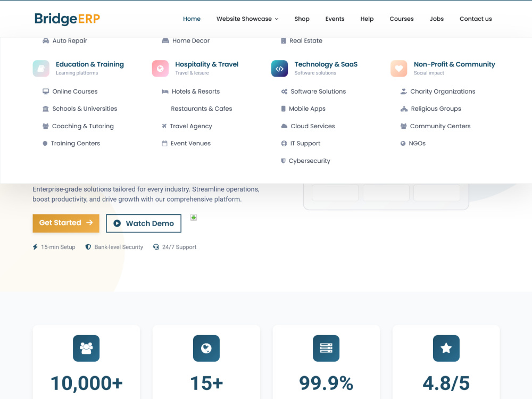Screen dimensions: 532x399
Task: Select Cloud Services
Action: [312, 126]
